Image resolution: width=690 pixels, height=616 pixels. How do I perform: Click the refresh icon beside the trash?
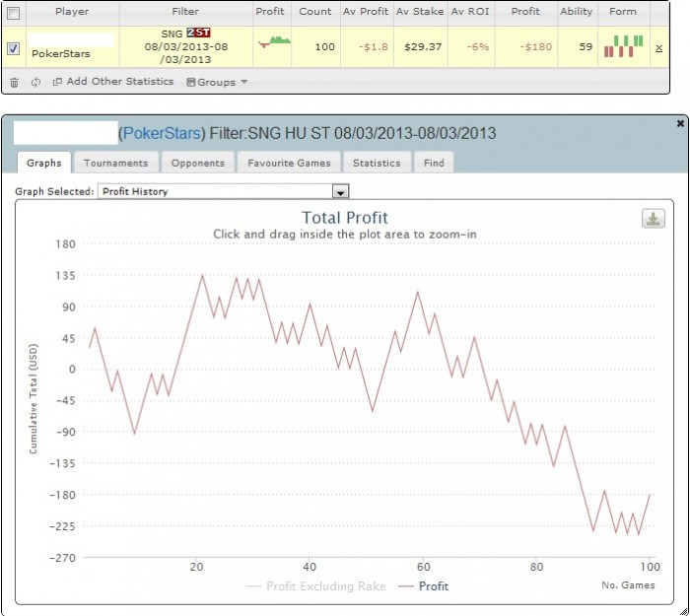tap(36, 82)
